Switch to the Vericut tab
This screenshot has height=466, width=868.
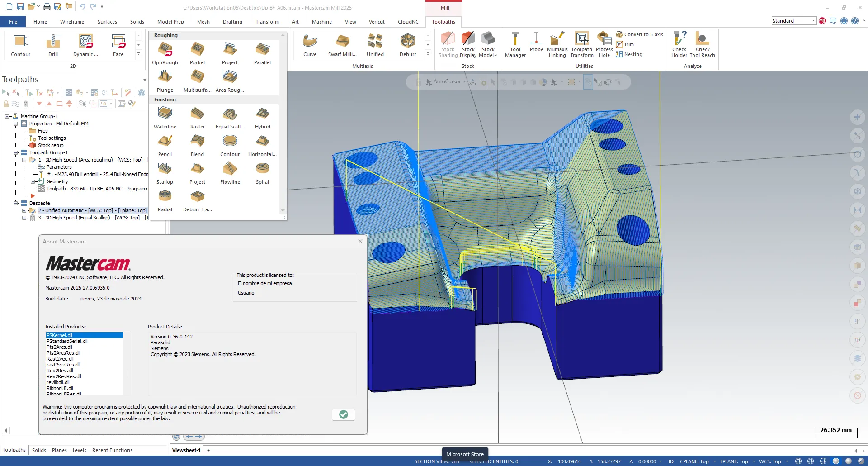pos(377,22)
